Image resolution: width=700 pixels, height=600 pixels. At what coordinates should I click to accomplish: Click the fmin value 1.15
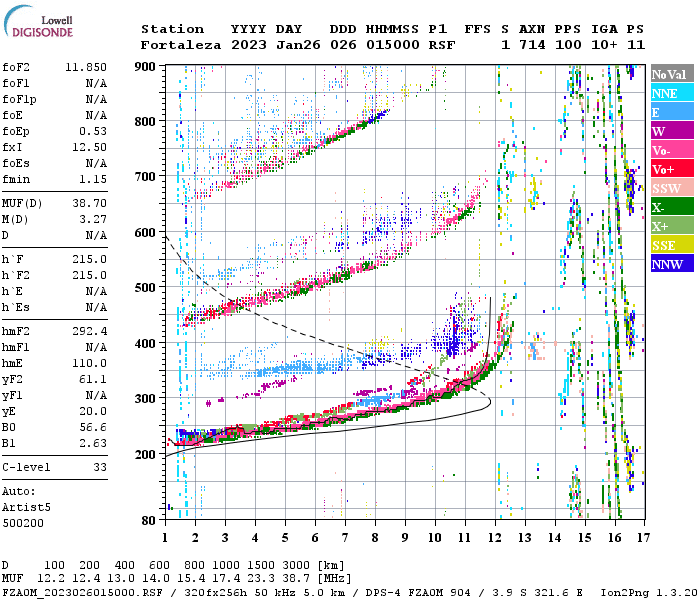tap(93, 179)
